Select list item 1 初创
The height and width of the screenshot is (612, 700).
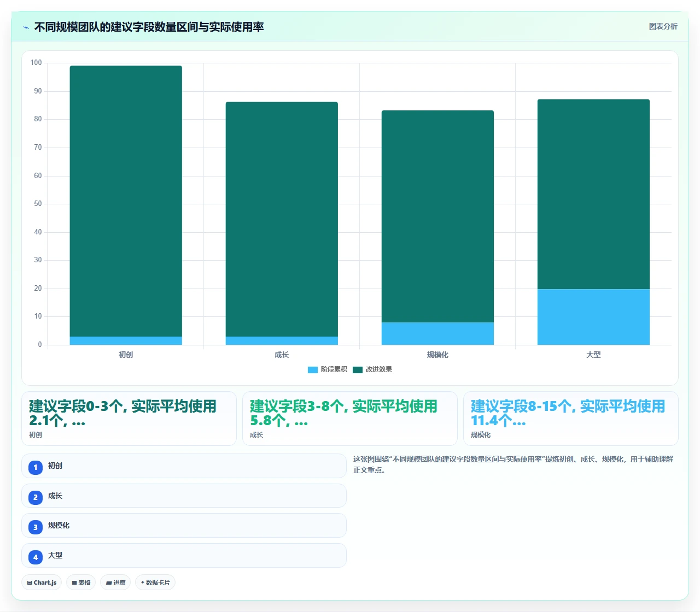[184, 466]
